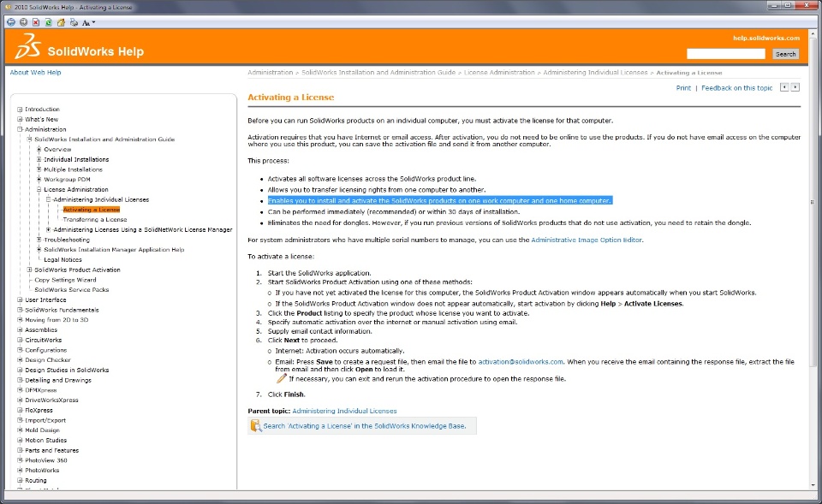This screenshot has height=504, width=822.
Task: Click the help.solidworks.com link
Action: click(765, 38)
